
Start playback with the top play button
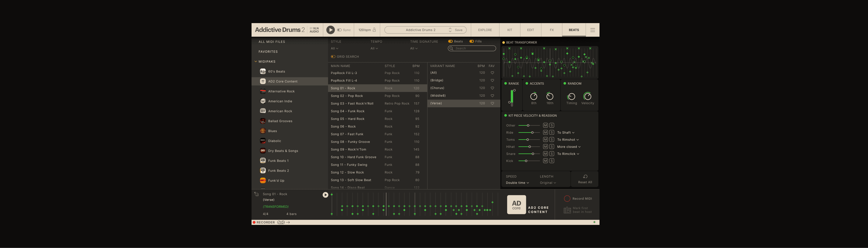coord(330,30)
